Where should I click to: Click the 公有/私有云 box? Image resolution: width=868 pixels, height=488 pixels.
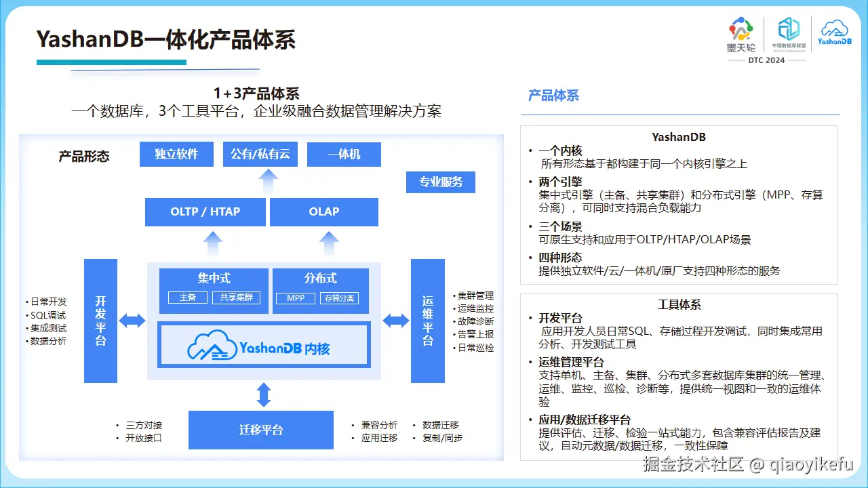coord(261,154)
